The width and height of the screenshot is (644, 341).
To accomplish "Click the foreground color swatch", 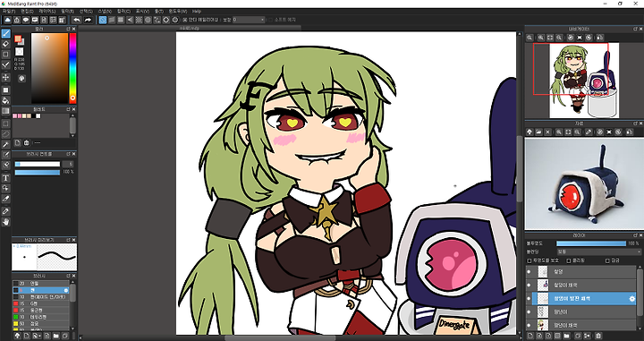I will pyautogui.click(x=18, y=38).
